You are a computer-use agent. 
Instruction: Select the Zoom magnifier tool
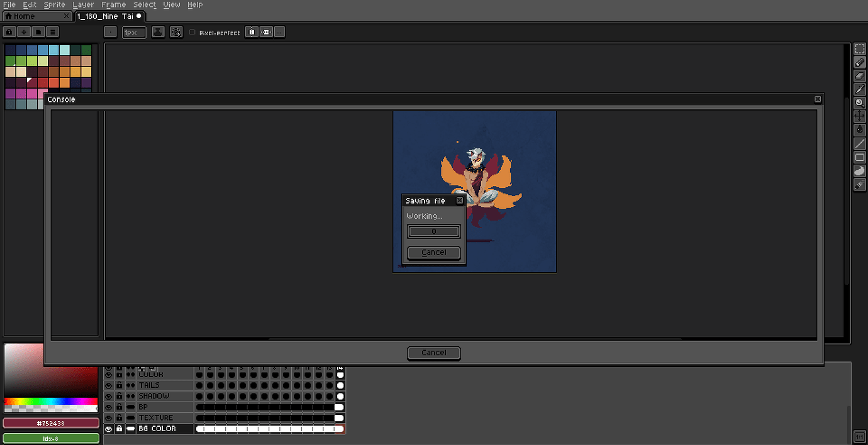[860, 103]
